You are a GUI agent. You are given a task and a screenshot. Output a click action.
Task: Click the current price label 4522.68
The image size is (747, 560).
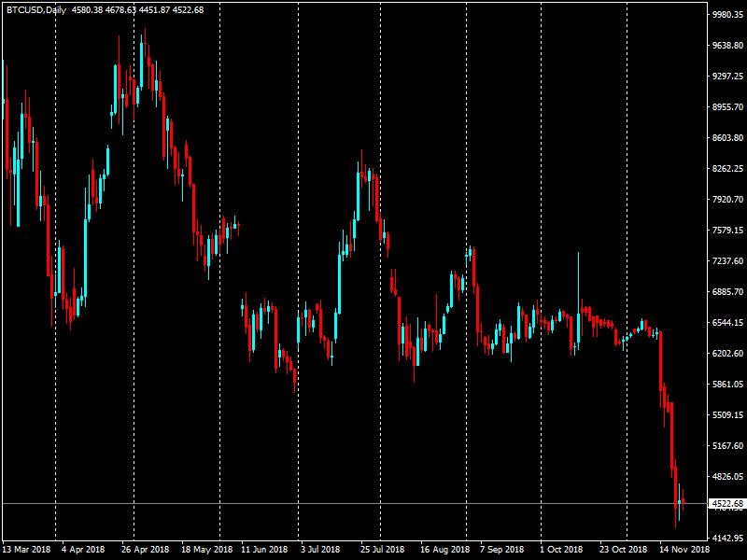pyautogui.click(x=728, y=504)
